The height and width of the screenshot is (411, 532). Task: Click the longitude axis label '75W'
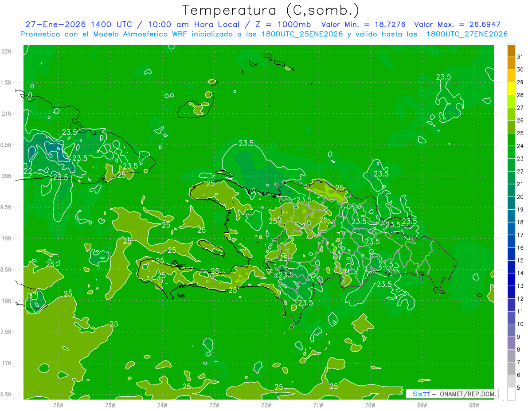[x=110, y=405]
